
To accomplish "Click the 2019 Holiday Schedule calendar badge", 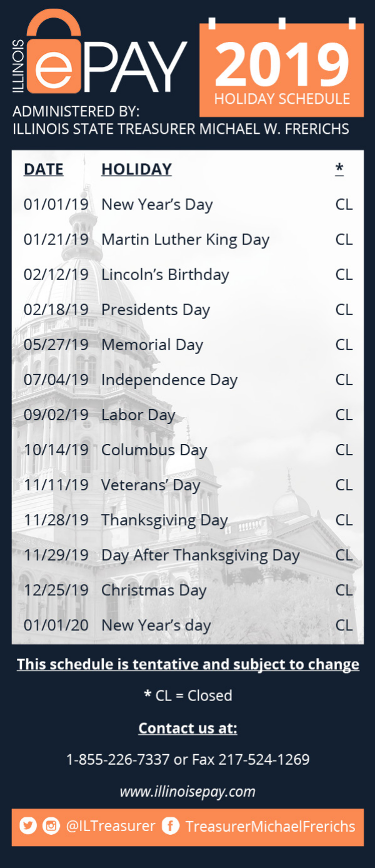I will pos(281,69).
